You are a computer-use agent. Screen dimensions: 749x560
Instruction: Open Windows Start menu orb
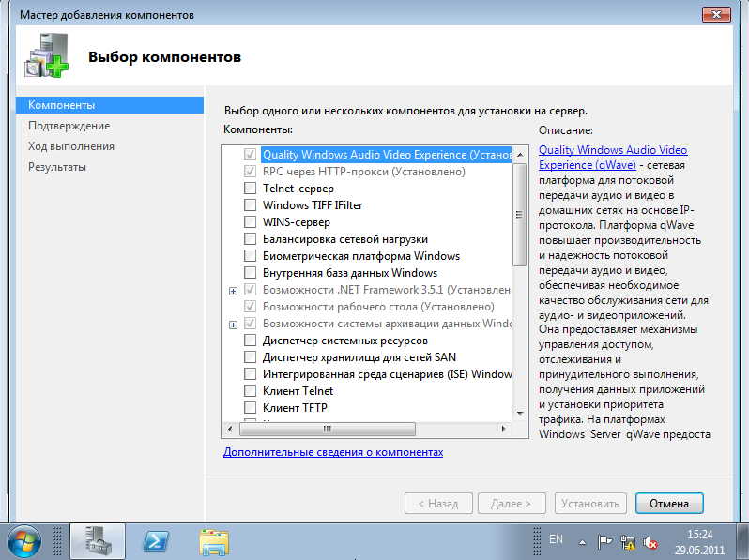pyautogui.click(x=24, y=542)
